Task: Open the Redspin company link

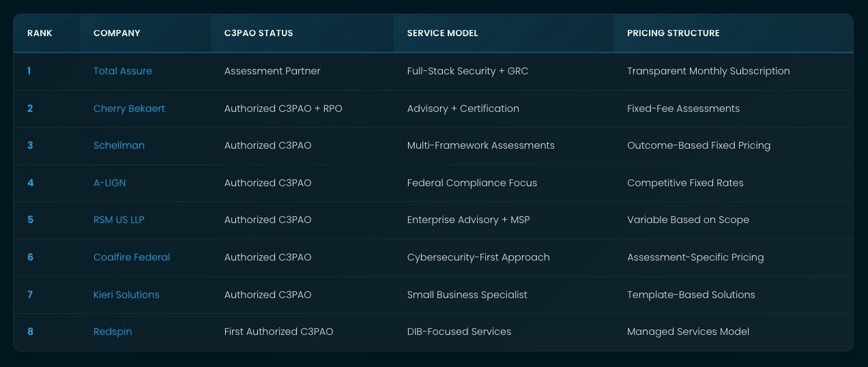Action: [x=113, y=332]
